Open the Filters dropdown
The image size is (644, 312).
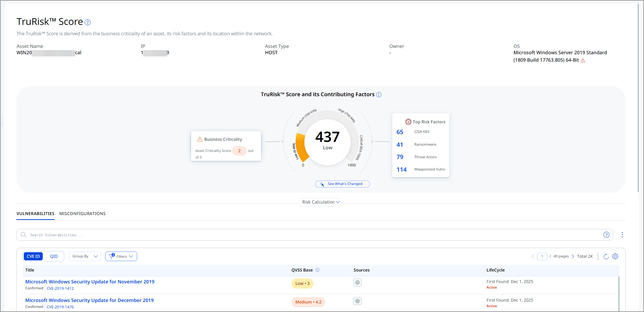(121, 256)
